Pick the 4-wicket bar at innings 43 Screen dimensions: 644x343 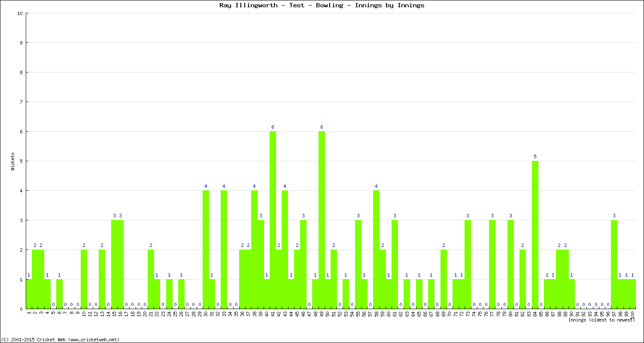pyautogui.click(x=285, y=250)
